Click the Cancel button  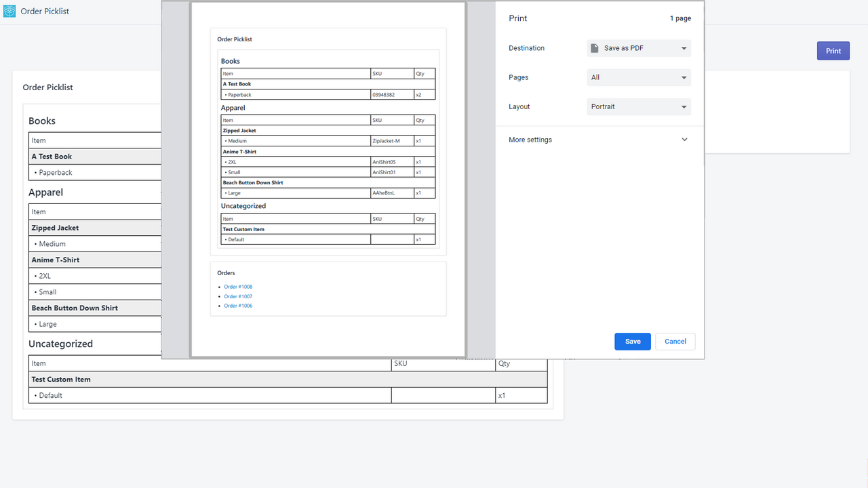(675, 341)
